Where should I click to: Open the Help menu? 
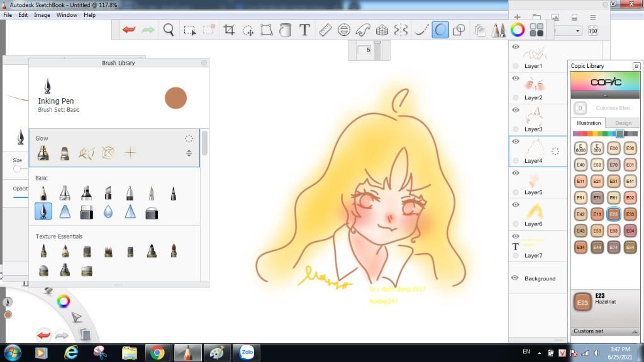pyautogui.click(x=89, y=15)
